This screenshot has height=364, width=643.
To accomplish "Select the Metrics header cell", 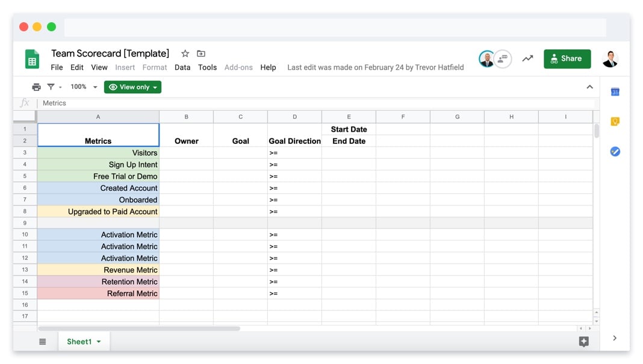I will [98, 135].
